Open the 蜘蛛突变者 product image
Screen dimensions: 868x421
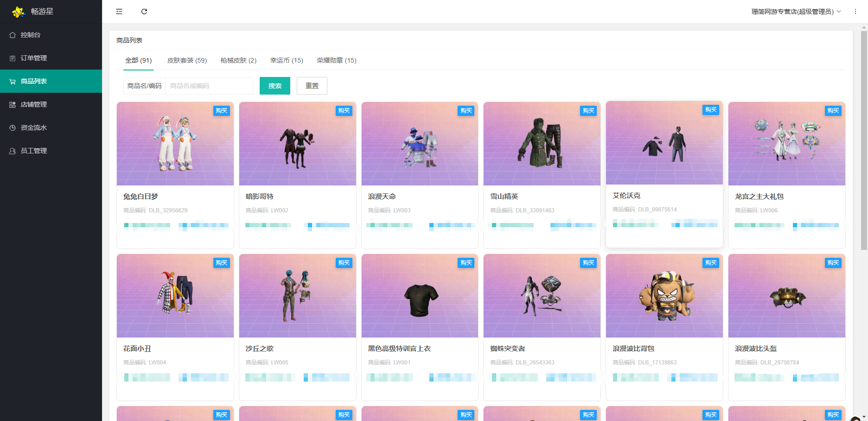[x=542, y=296]
